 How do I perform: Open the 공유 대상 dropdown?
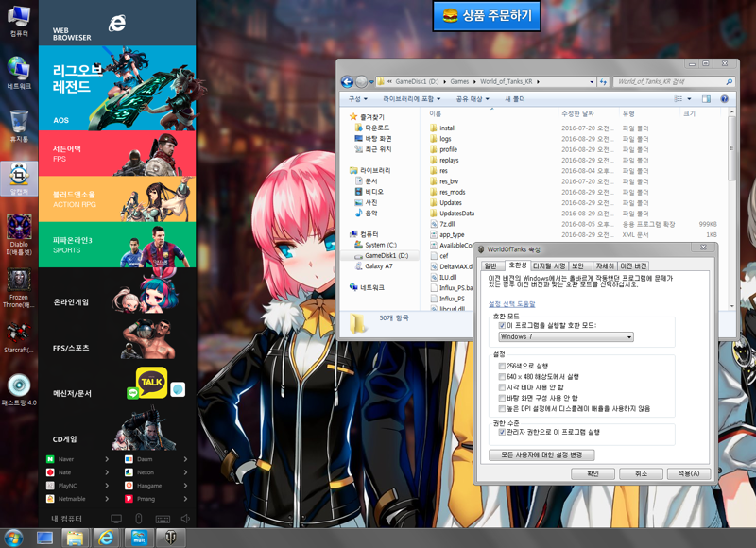[x=472, y=99]
